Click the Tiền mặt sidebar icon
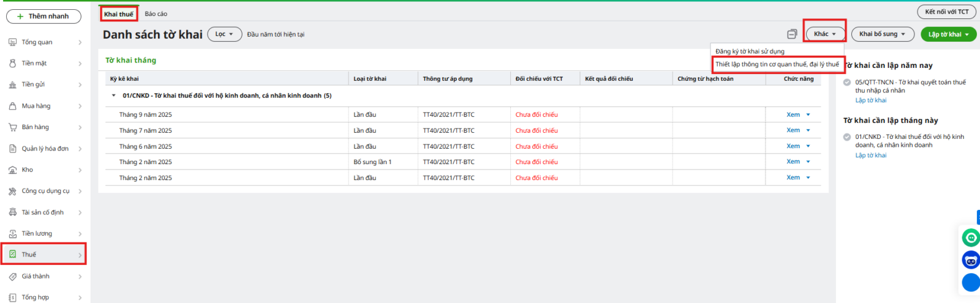Screen dimensions: 980x303 click(13, 63)
